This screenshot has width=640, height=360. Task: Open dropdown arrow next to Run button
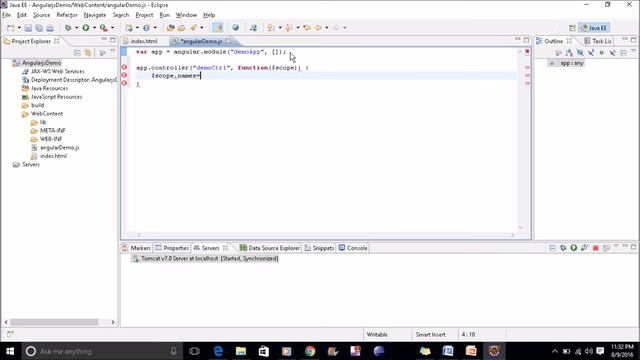point(94,28)
